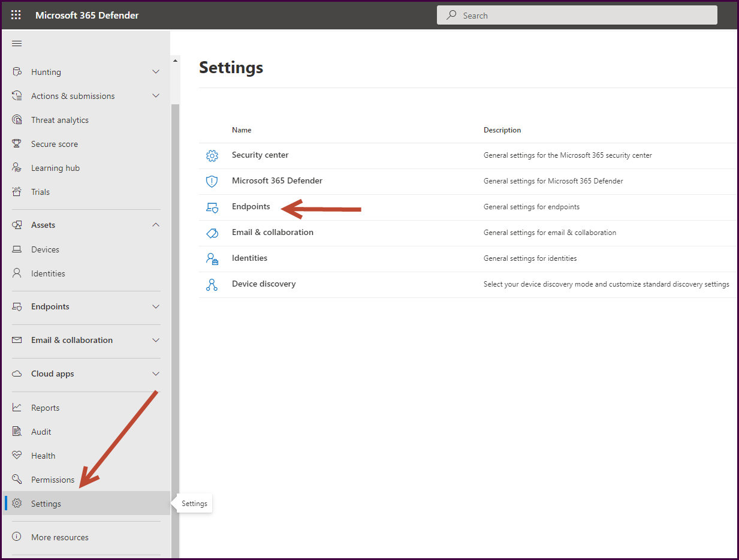The height and width of the screenshot is (560, 739).
Task: Select Settings in the left navigation
Action: pos(46,504)
